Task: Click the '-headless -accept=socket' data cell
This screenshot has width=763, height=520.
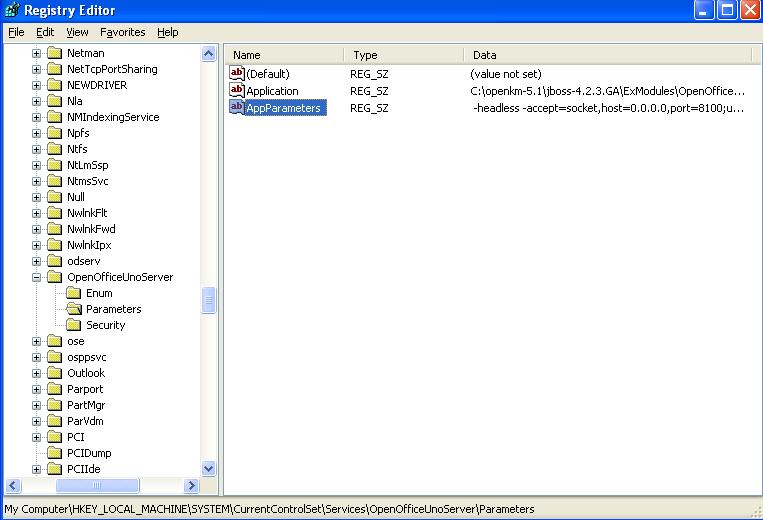Action: pos(608,108)
